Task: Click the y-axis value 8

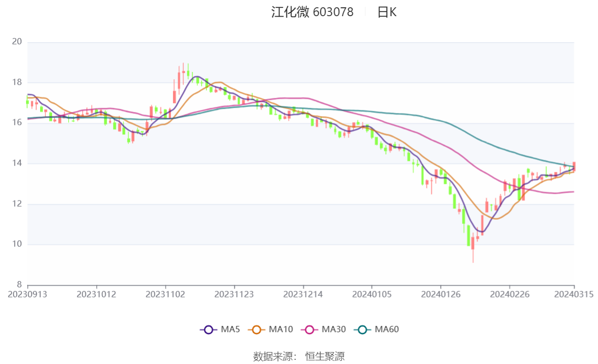Action: point(19,284)
